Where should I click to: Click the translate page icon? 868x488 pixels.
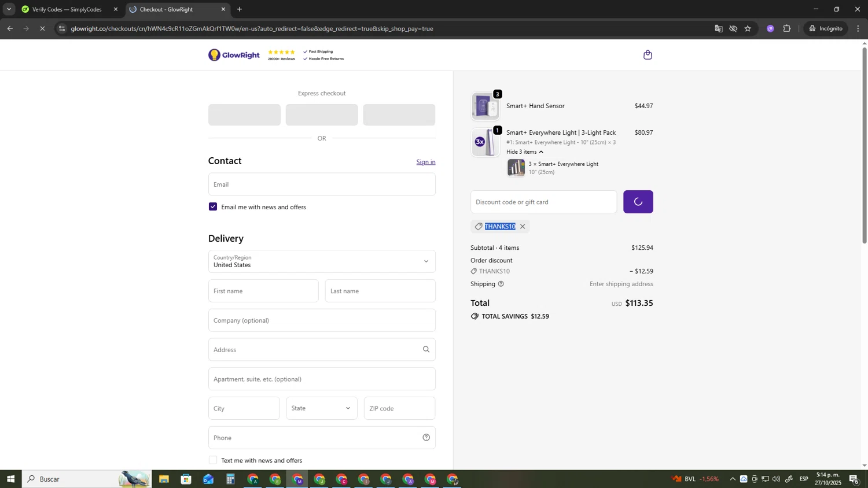719,28
